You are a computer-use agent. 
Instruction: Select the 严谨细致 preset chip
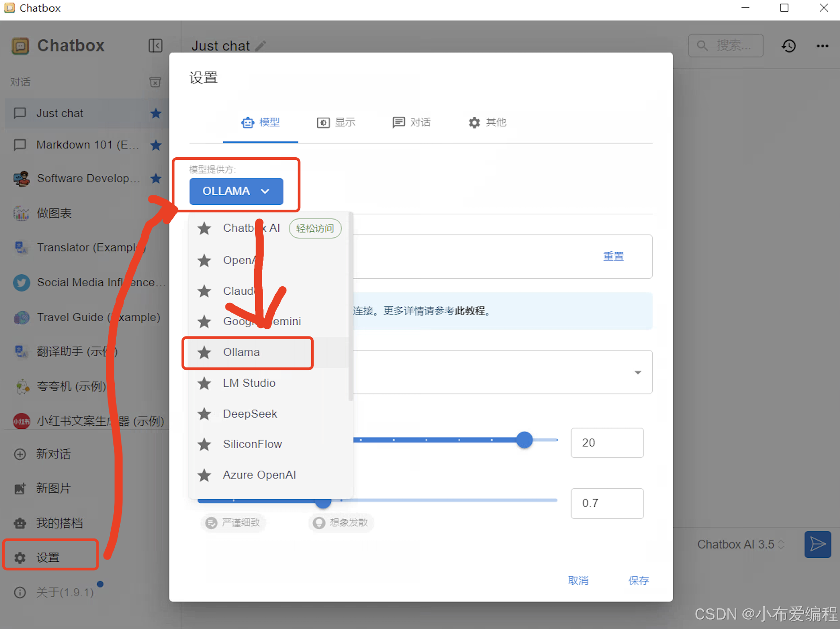(234, 522)
